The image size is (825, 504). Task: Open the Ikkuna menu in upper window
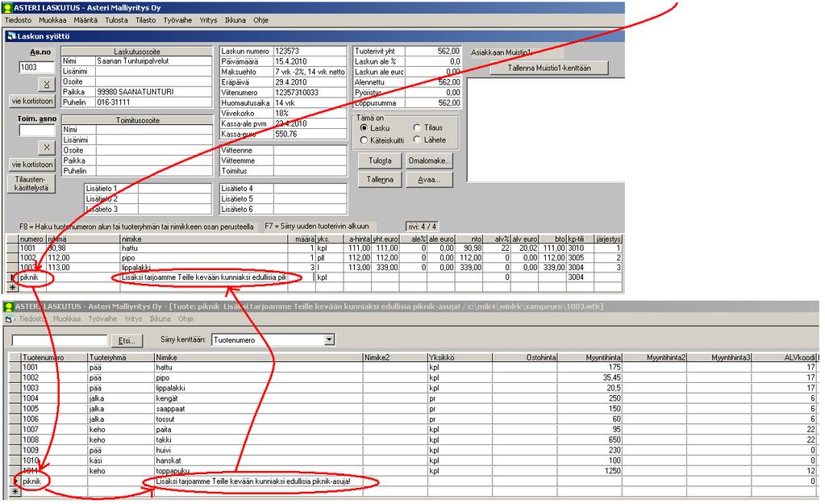click(x=235, y=20)
